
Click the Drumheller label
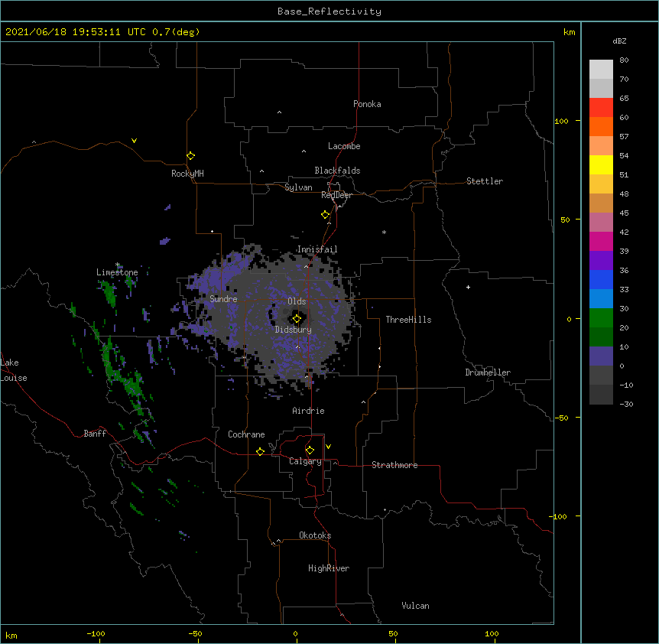pyautogui.click(x=488, y=372)
